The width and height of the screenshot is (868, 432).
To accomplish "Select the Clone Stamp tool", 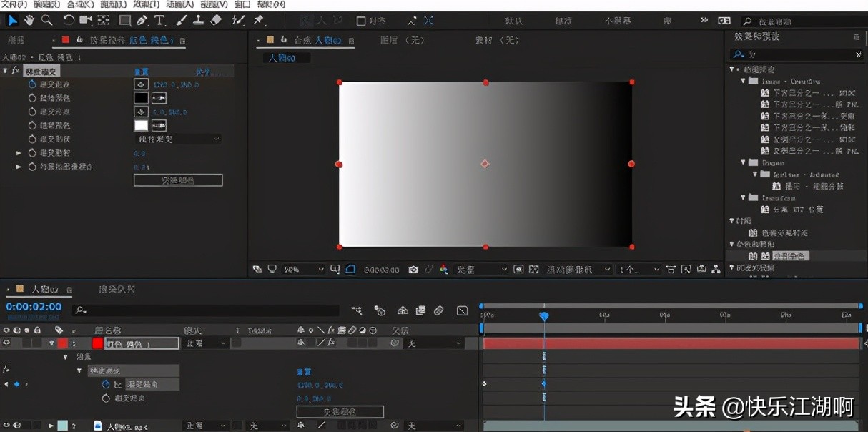I will pos(199,20).
